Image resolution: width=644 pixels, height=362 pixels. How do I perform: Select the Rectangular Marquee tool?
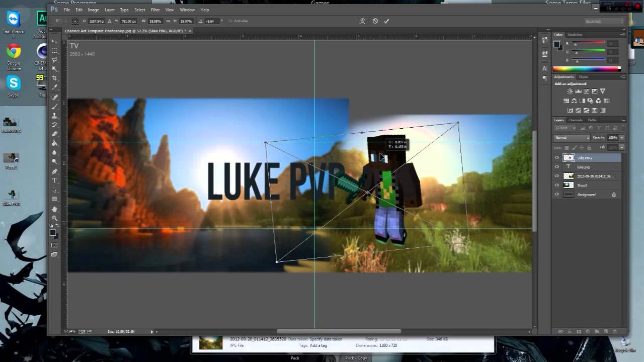click(55, 51)
